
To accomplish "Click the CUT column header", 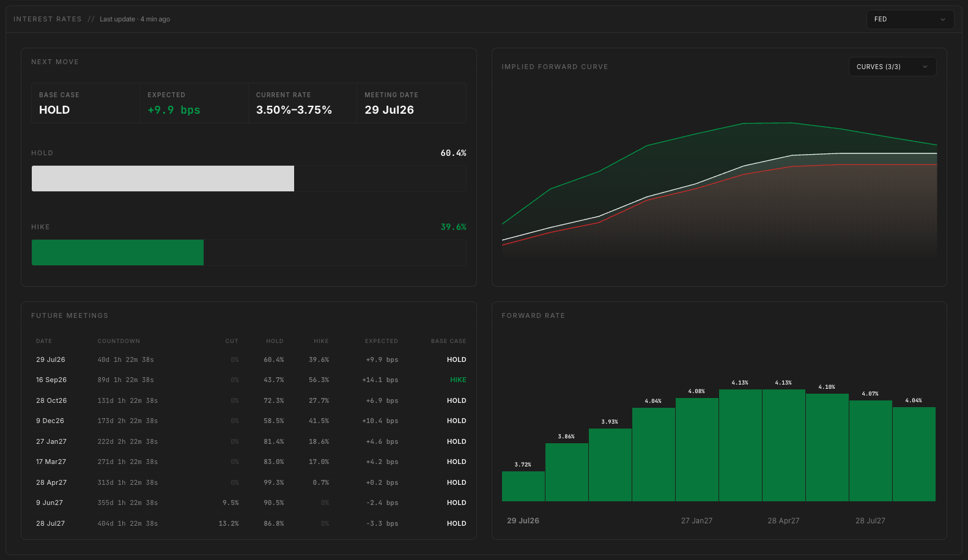I will coord(232,341).
